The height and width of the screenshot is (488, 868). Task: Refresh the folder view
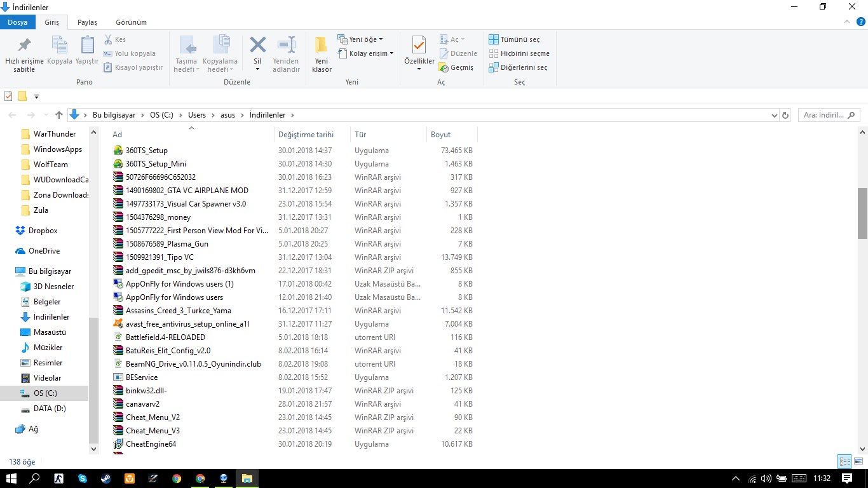pyautogui.click(x=785, y=115)
